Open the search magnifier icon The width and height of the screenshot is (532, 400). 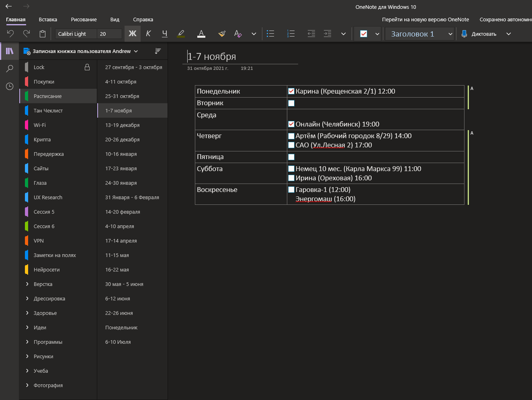pyautogui.click(x=10, y=69)
